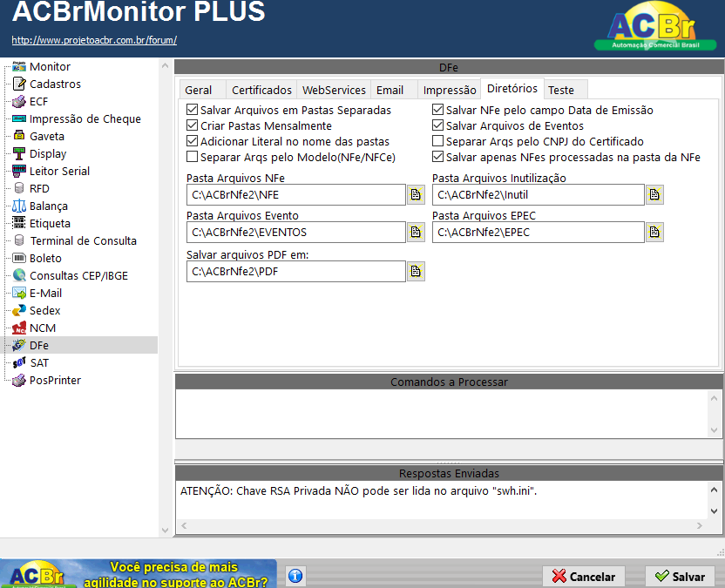The image size is (725, 588).
Task: Click the blue information icon
Action: tap(295, 576)
